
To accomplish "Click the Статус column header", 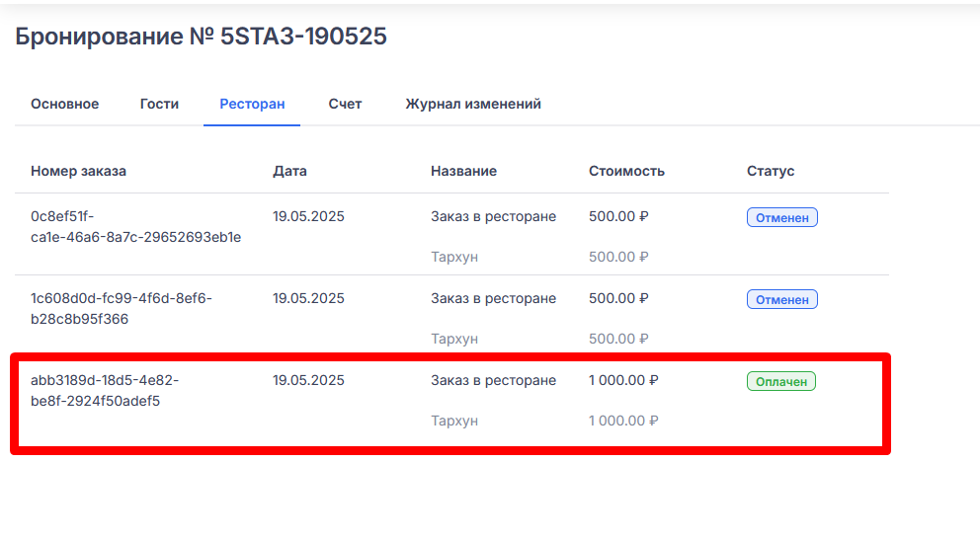I will click(x=771, y=171).
